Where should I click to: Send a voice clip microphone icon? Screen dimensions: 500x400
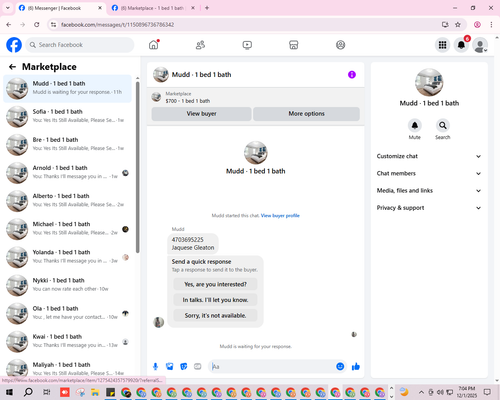coord(155,367)
